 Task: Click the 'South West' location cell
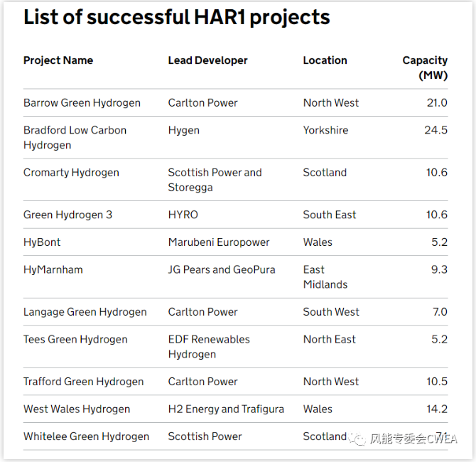click(331, 312)
